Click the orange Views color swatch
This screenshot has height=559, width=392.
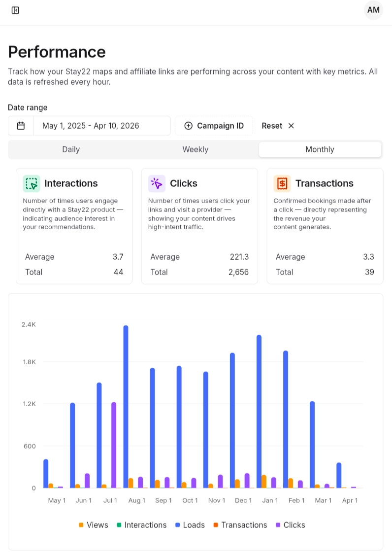coord(81,525)
